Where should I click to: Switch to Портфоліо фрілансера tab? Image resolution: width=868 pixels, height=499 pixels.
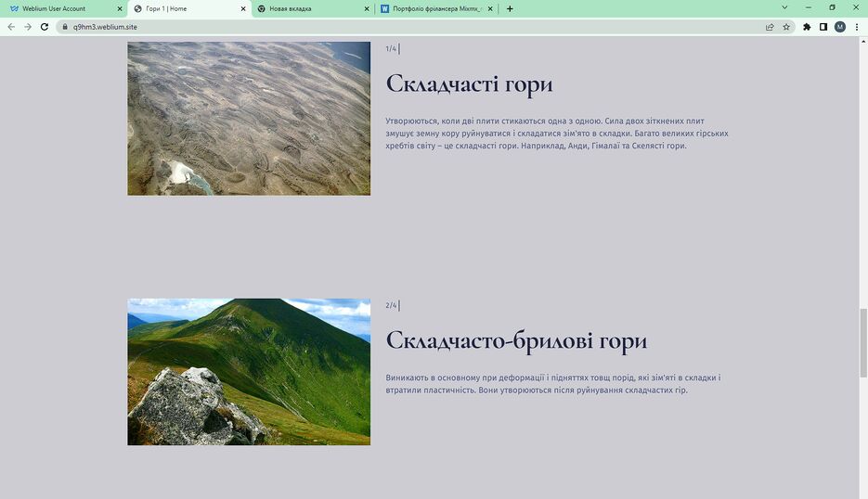click(x=434, y=8)
